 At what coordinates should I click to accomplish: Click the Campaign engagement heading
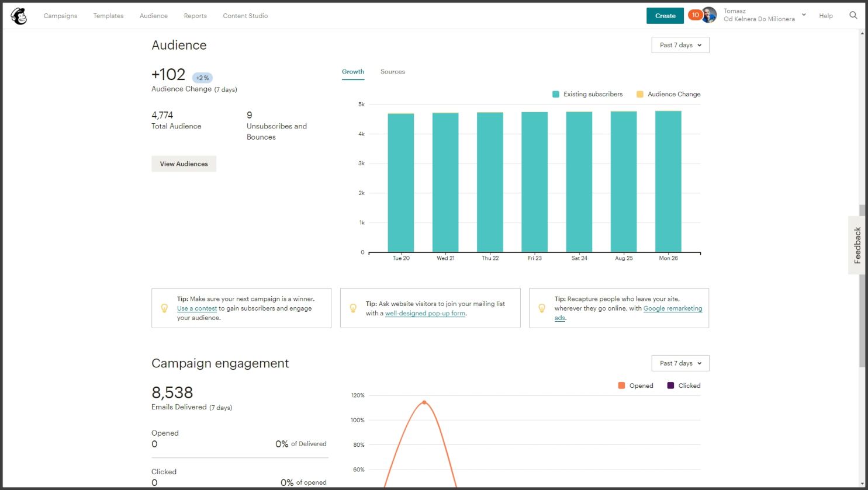[220, 363]
